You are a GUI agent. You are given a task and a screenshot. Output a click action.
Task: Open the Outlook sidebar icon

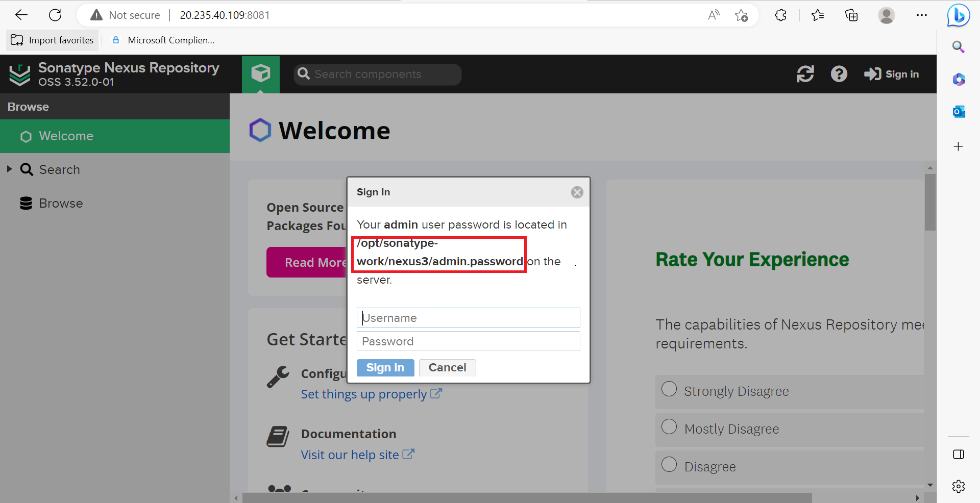(958, 112)
